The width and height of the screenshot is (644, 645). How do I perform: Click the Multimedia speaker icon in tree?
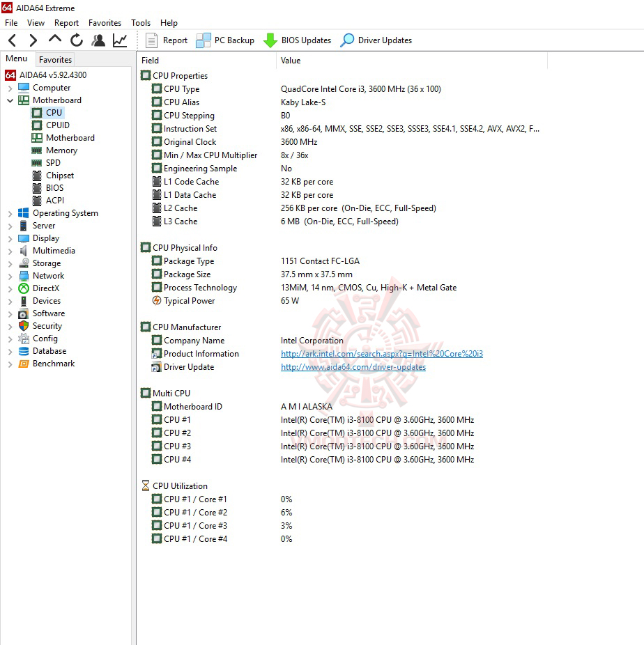pyautogui.click(x=24, y=251)
